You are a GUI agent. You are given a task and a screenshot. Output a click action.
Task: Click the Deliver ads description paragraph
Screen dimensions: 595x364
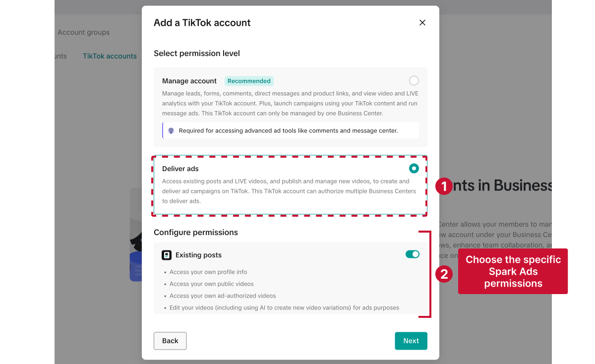pyautogui.click(x=289, y=191)
